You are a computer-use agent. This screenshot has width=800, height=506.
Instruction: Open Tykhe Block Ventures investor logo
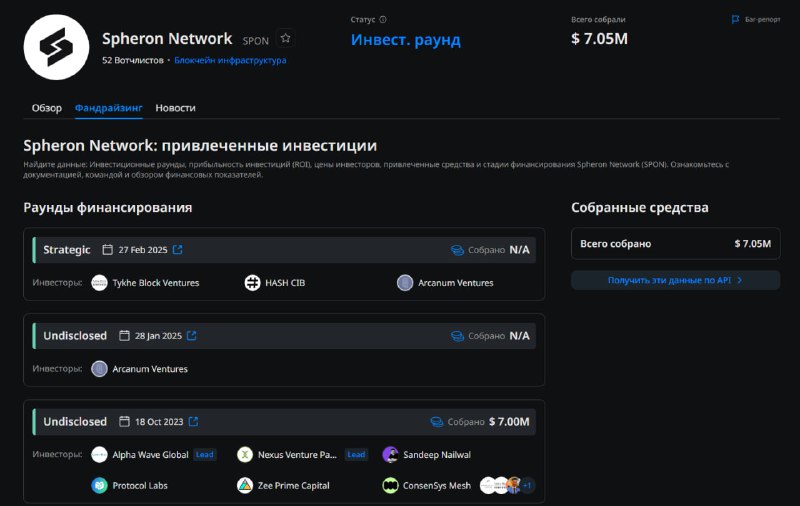click(99, 283)
